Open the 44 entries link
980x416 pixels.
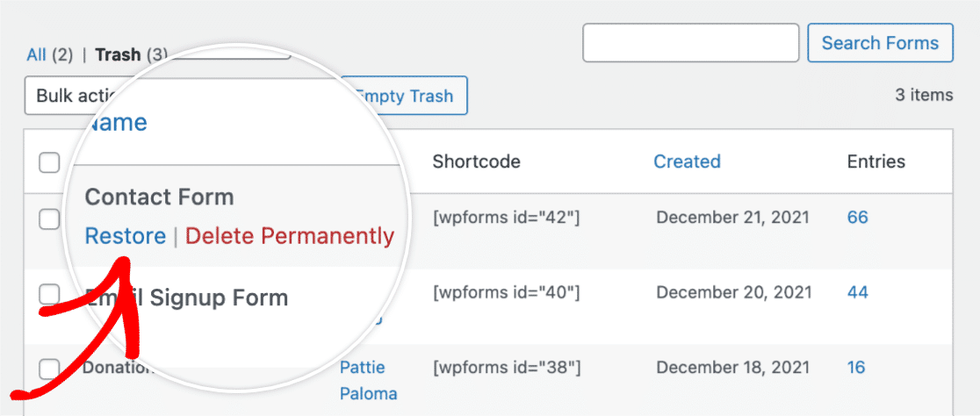857,292
